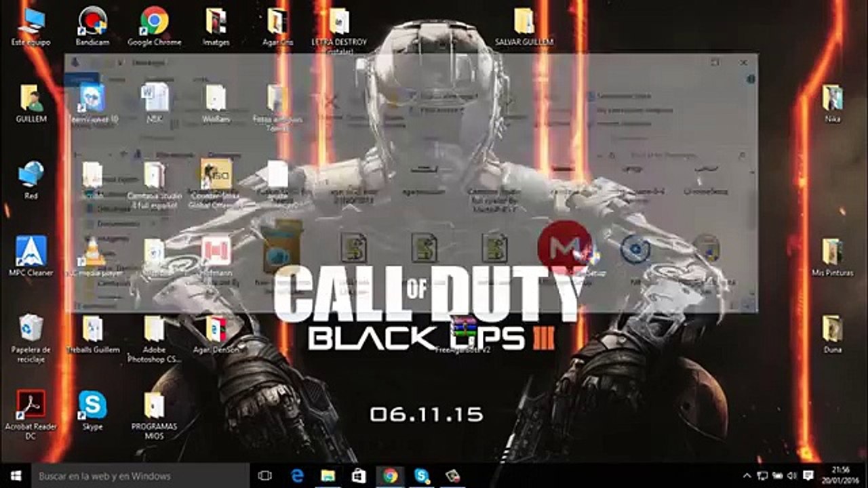Click the TeamViewer 10 desktop shortcut
Viewport: 868px width, 488px height.
point(92,104)
